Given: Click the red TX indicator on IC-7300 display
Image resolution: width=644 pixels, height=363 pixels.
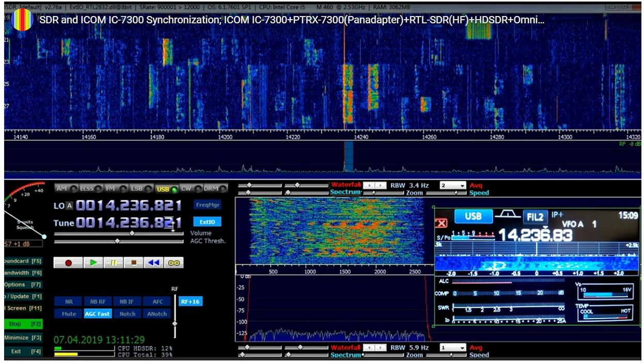Looking at the screenshot, I should 441,223.
